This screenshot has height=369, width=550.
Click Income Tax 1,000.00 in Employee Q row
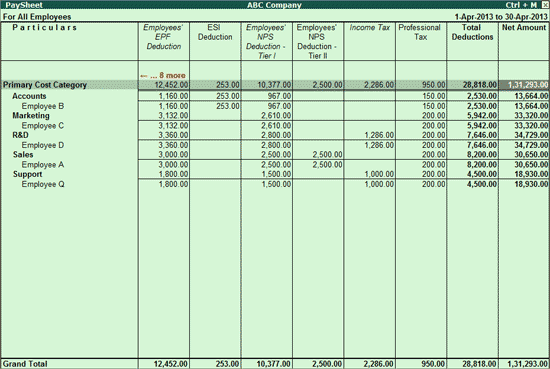(379, 184)
